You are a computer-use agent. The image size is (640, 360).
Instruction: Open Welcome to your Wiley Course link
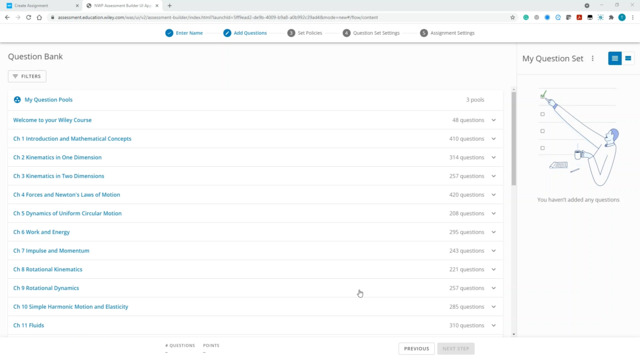pyautogui.click(x=52, y=120)
